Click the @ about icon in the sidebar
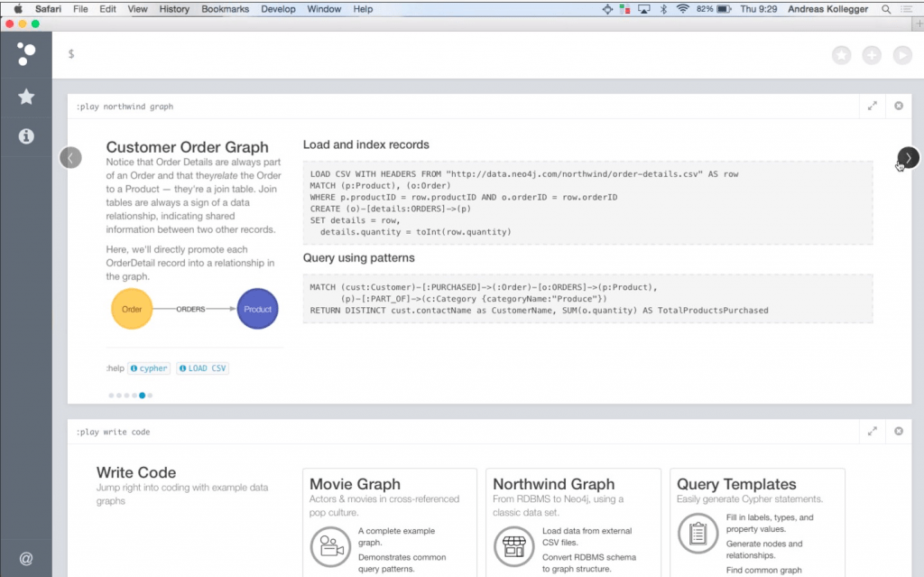The width and height of the screenshot is (924, 577). click(x=26, y=558)
